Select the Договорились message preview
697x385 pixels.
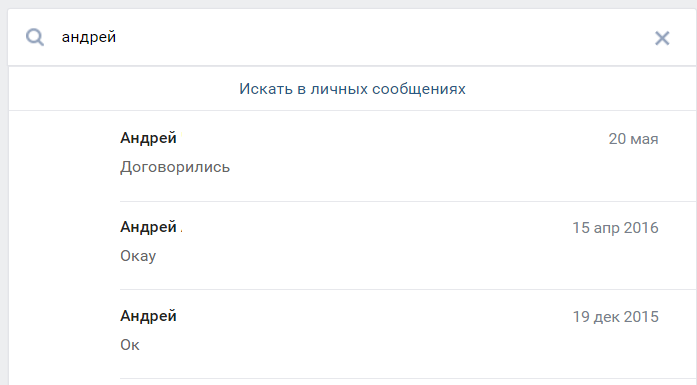pyautogui.click(x=175, y=167)
